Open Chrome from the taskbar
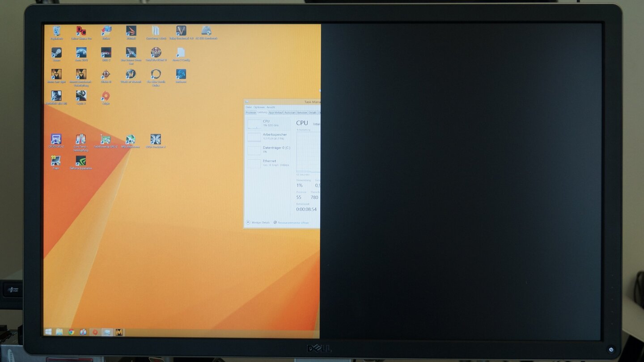 click(x=71, y=332)
